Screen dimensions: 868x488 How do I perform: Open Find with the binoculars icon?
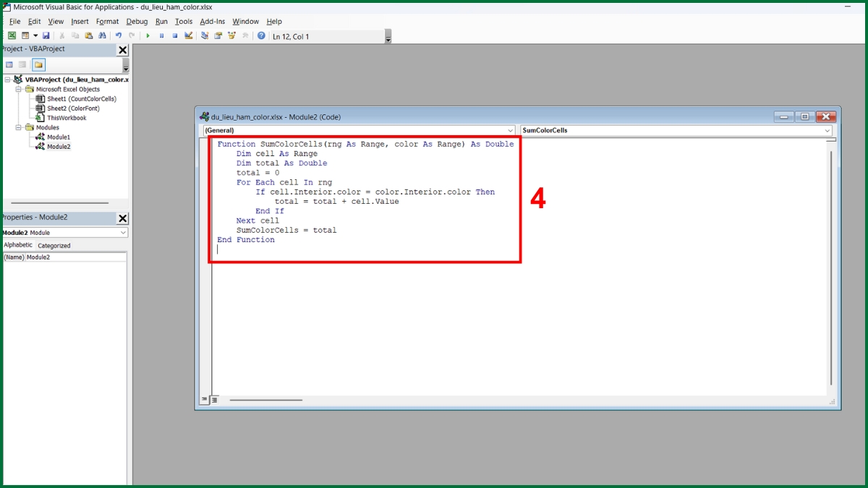click(x=102, y=35)
